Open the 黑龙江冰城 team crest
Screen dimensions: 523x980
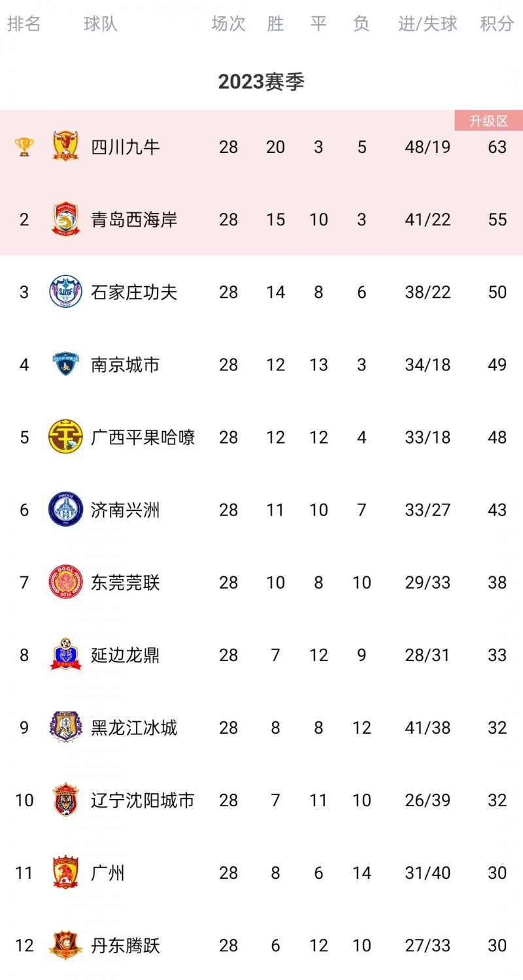(x=66, y=727)
